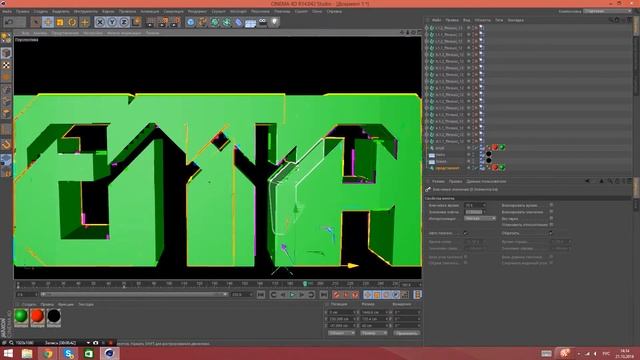The height and width of the screenshot is (360, 640).
Task: Activate the Rotate tool
Action: [72, 22]
